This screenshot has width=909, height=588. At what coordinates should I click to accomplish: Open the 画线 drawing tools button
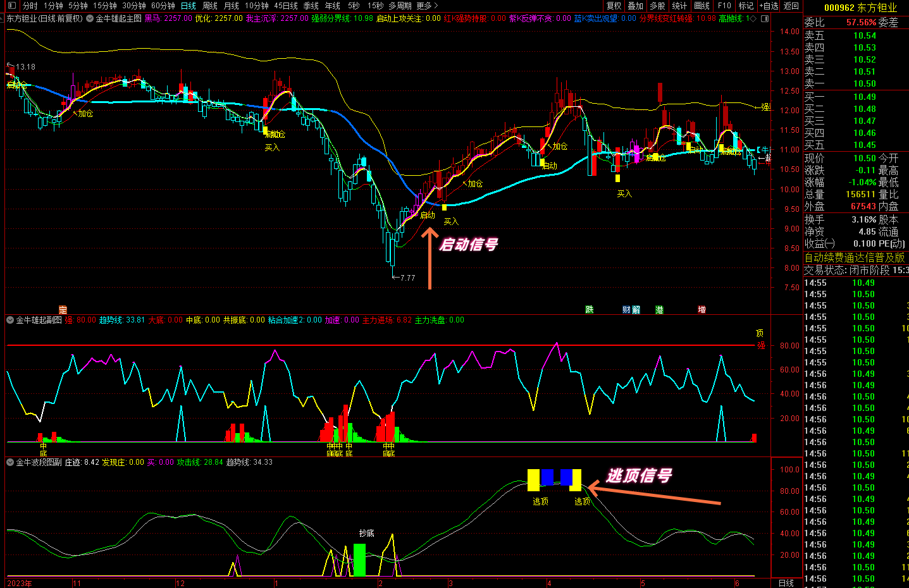[x=702, y=6]
